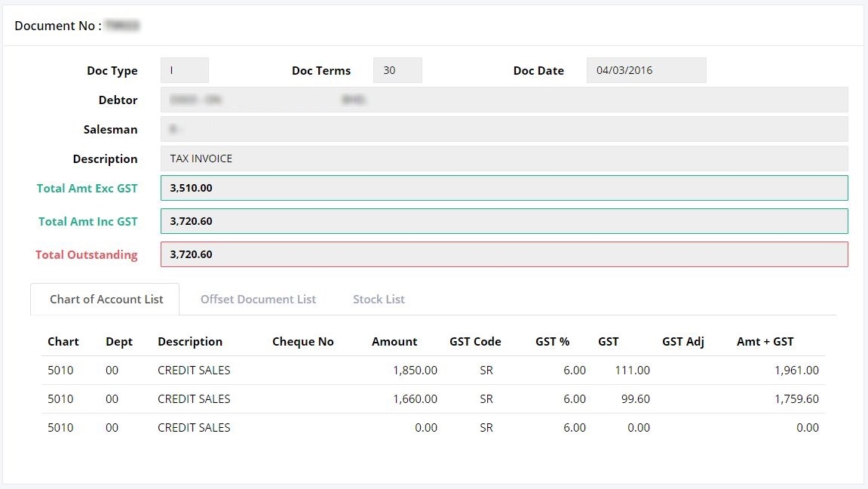The width and height of the screenshot is (868, 489).
Task: Click the Amt + GST column header
Action: click(765, 342)
